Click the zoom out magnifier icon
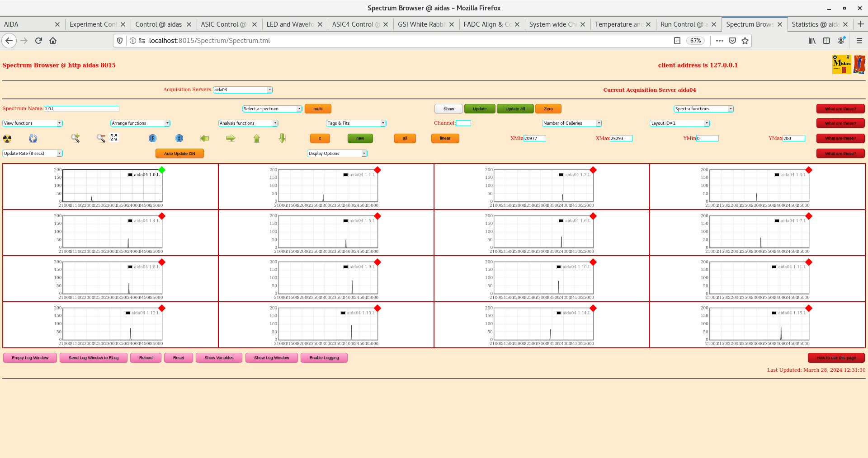868x458 pixels. [101, 138]
